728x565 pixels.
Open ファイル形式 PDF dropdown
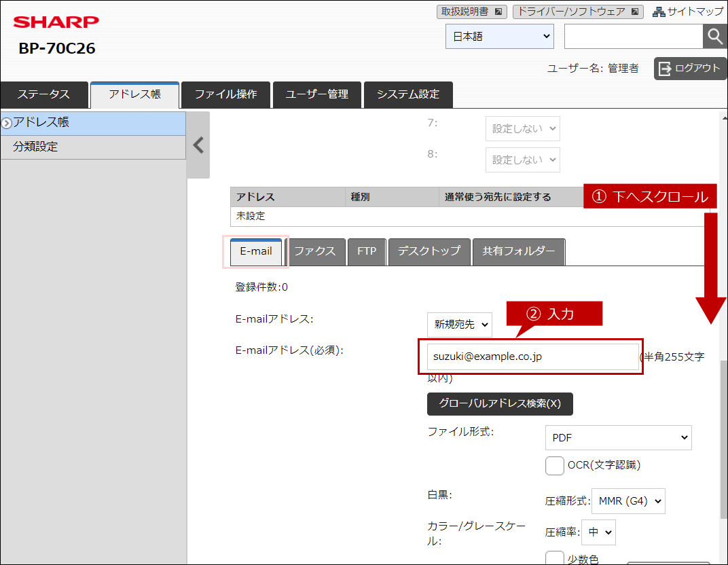[x=618, y=437]
